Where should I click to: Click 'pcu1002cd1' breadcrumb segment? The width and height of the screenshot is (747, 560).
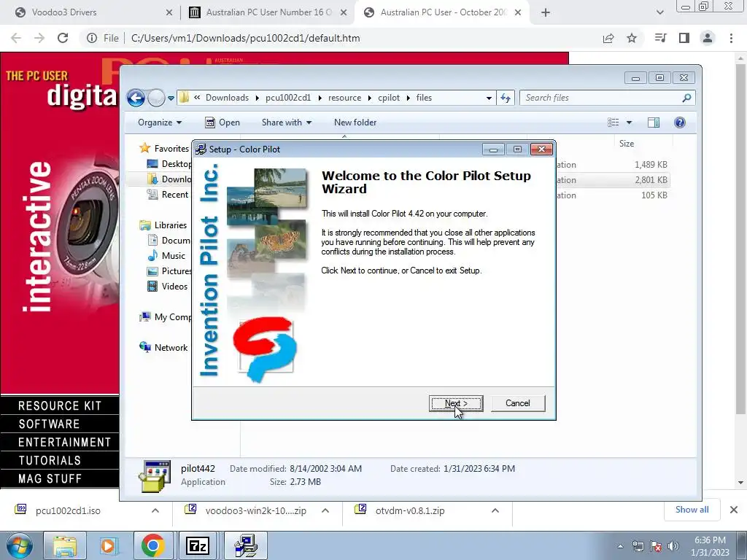[287, 98]
